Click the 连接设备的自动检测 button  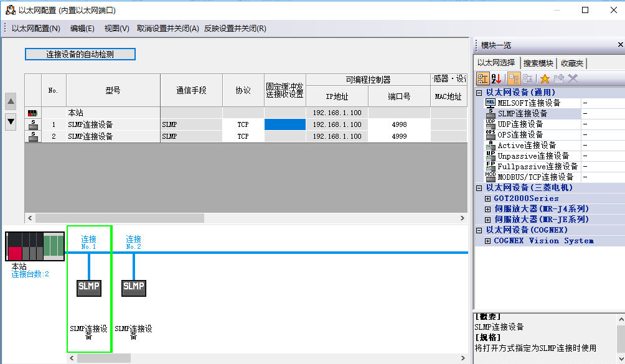point(80,54)
